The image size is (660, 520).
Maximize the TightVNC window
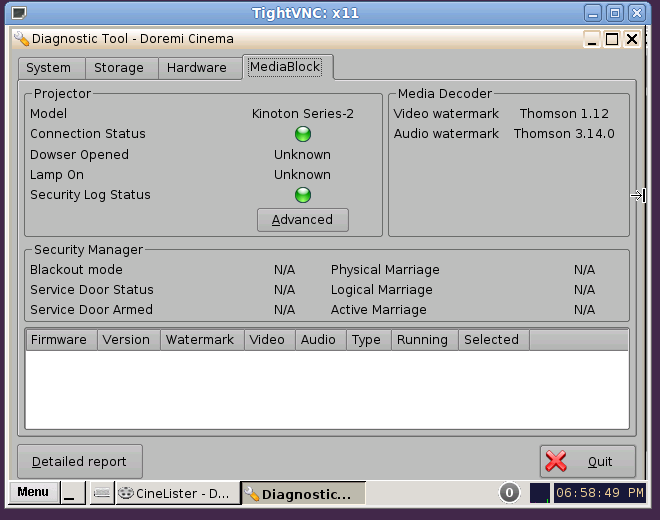(x=615, y=13)
